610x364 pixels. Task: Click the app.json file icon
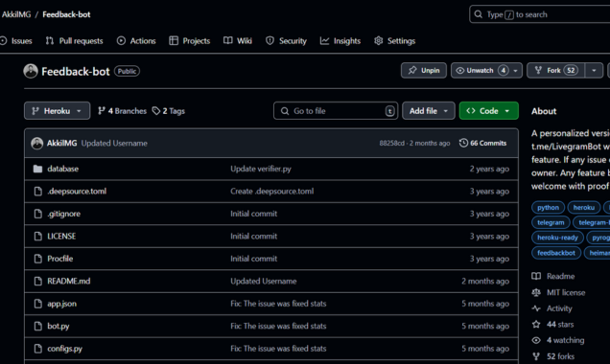coord(37,304)
